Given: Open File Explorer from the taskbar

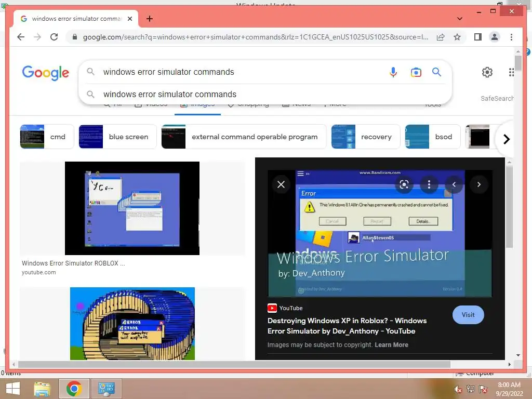Looking at the screenshot, I should point(43,389).
